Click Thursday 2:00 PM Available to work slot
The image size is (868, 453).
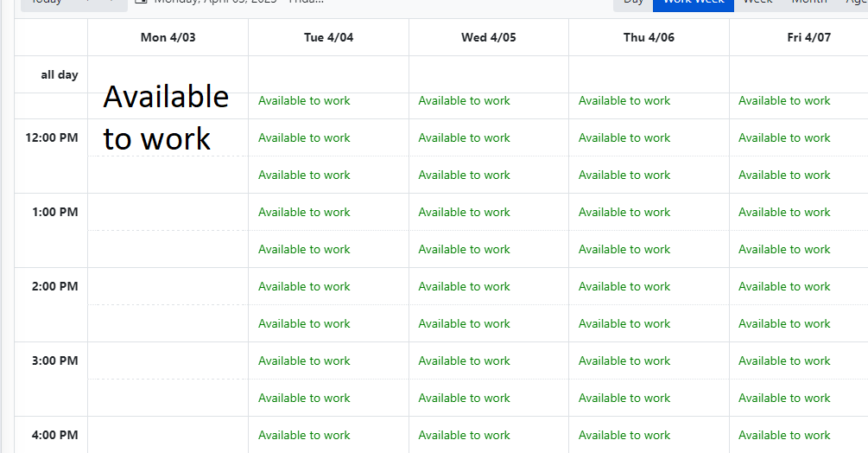[624, 286]
